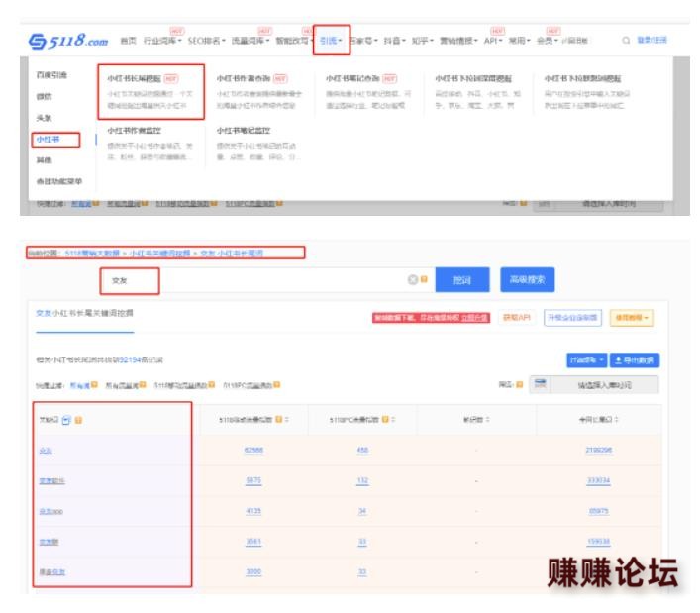Click the 获取API button
The width and height of the screenshot is (700, 613).
tap(517, 318)
